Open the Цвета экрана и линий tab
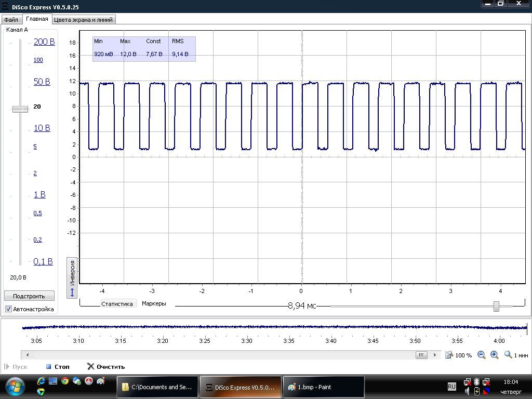Image resolution: width=532 pixels, height=399 pixels. tap(84, 20)
